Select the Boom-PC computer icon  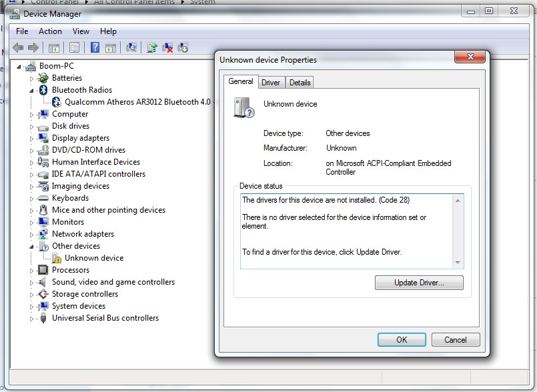pyautogui.click(x=31, y=66)
